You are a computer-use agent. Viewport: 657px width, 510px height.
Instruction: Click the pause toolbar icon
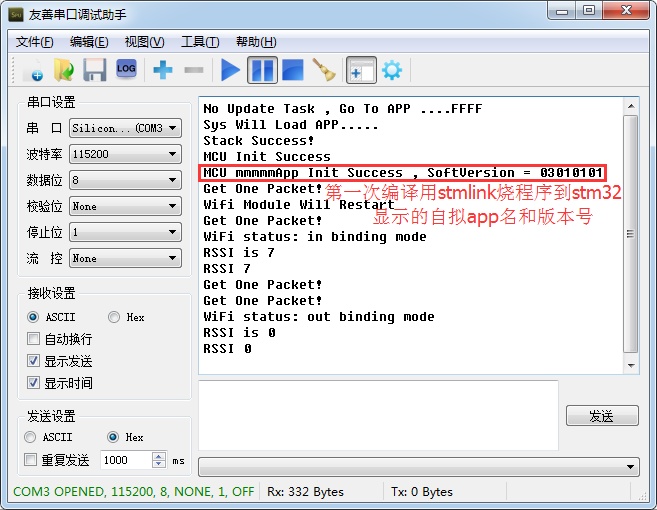262,70
